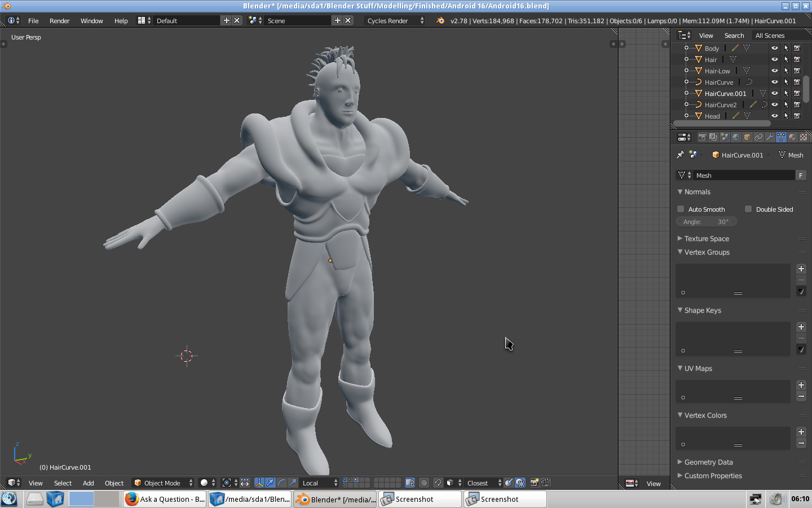Toggle selectability arrow for Hair-Low
Screen dimensions: 812x508
tap(786, 71)
